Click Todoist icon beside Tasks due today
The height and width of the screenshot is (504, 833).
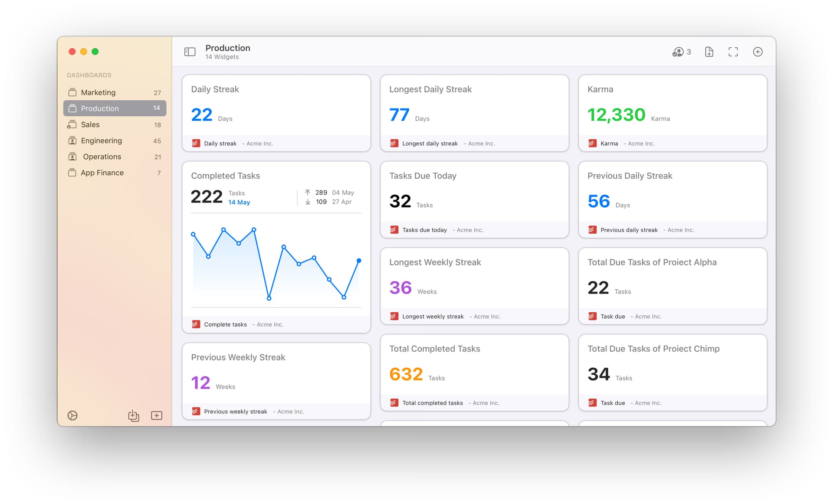point(394,229)
